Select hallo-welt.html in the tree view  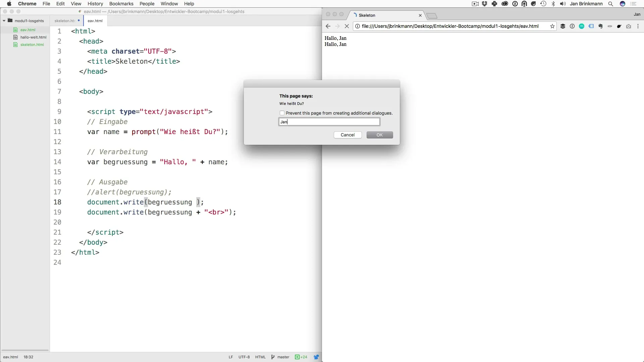33,37
